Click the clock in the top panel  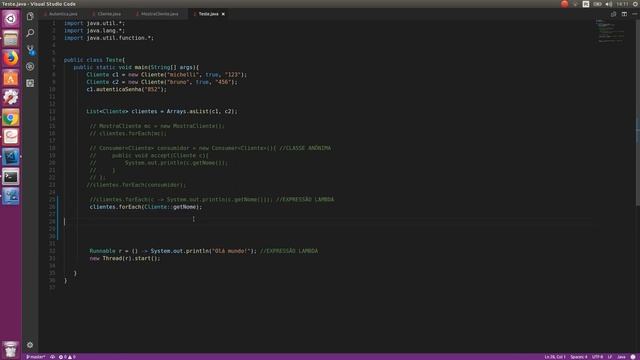coord(622,4)
